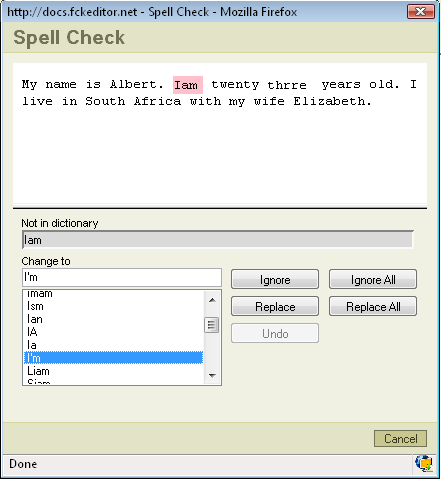
Task: Click the suggestions list scroll up arrow
Action: (212, 300)
